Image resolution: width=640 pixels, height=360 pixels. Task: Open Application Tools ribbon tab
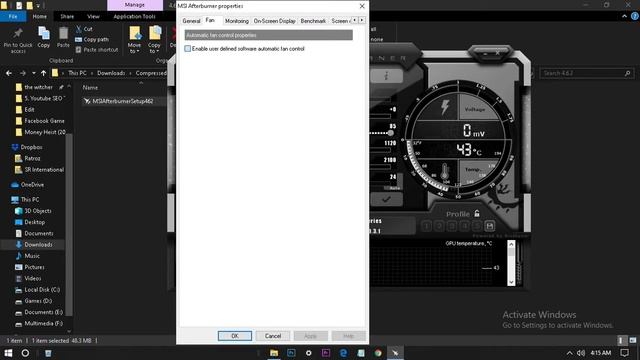[134, 16]
